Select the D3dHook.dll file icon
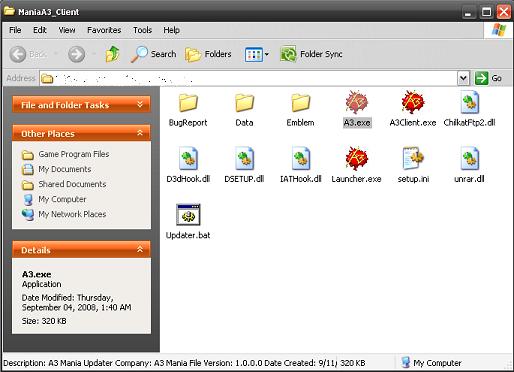The width and height of the screenshot is (514, 372). (188, 159)
